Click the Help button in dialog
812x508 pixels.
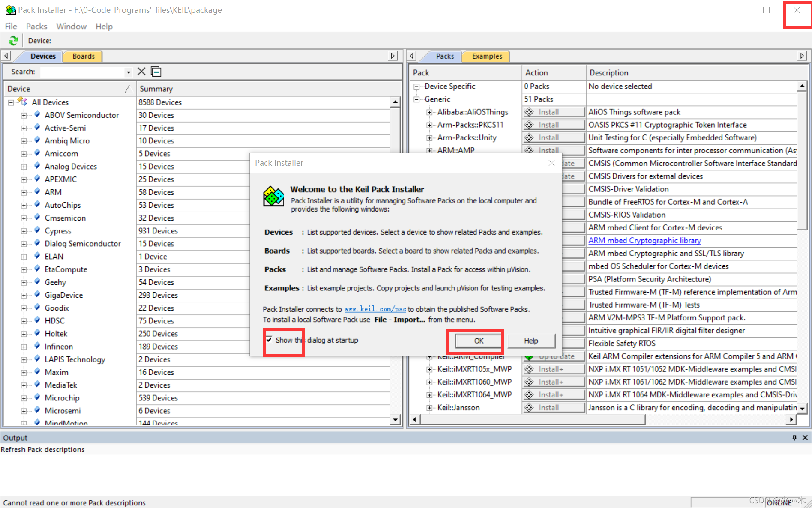pos(531,341)
